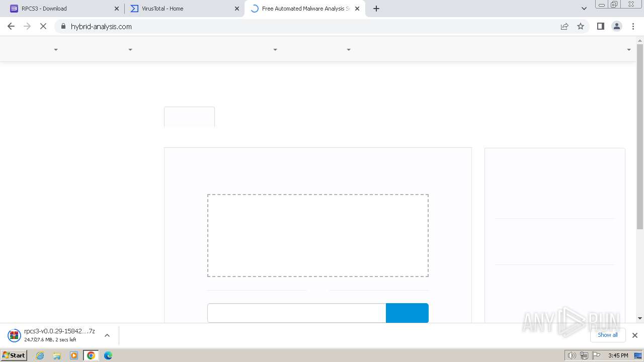This screenshot has height=362, width=644.
Task: Close the downloads bar
Action: pos(635,335)
